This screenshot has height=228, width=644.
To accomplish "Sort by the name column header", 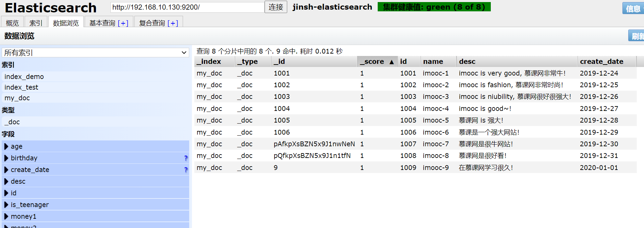I will coord(438,61).
